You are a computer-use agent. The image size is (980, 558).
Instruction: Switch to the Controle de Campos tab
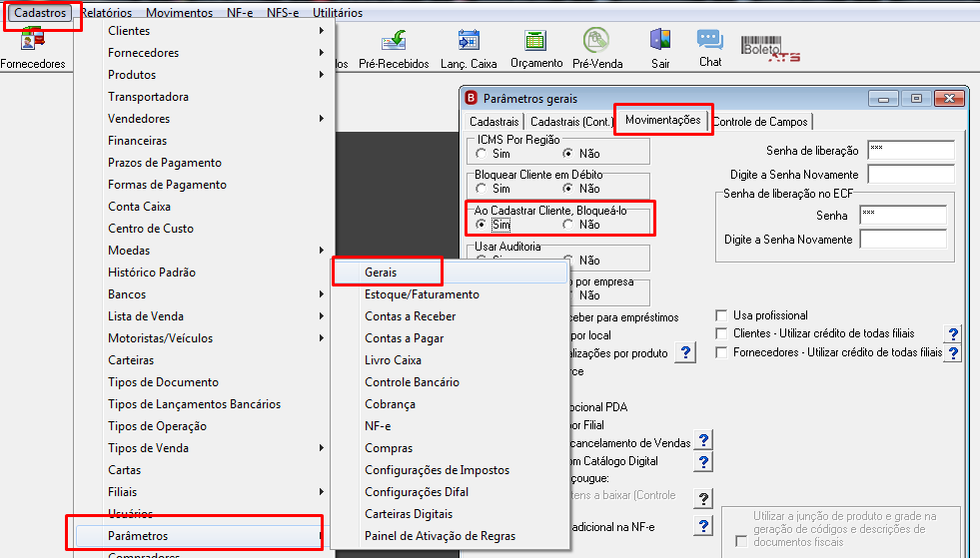[x=760, y=122]
